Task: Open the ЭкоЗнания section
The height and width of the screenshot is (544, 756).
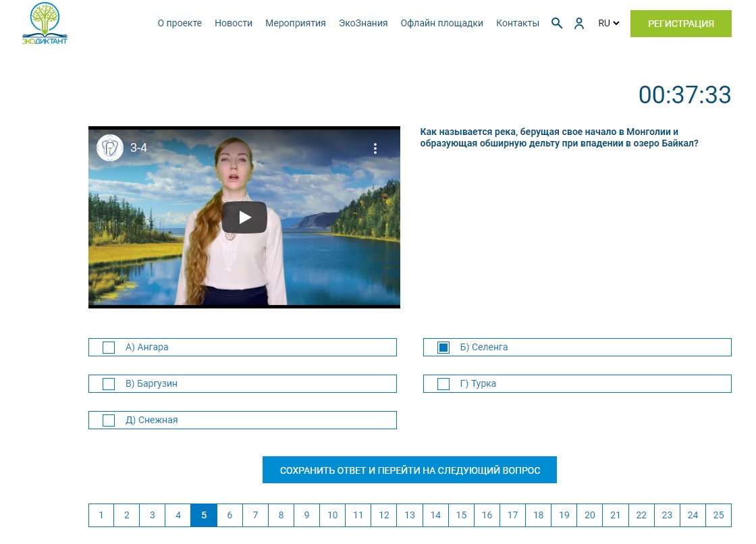Action: (363, 23)
